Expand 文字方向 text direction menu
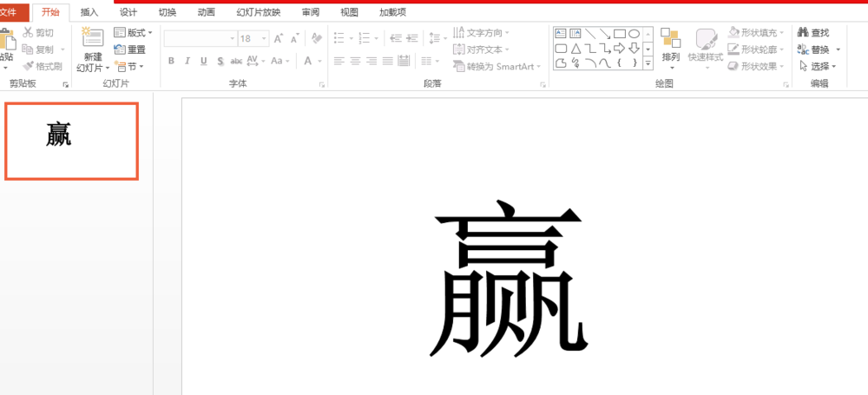 [482, 33]
